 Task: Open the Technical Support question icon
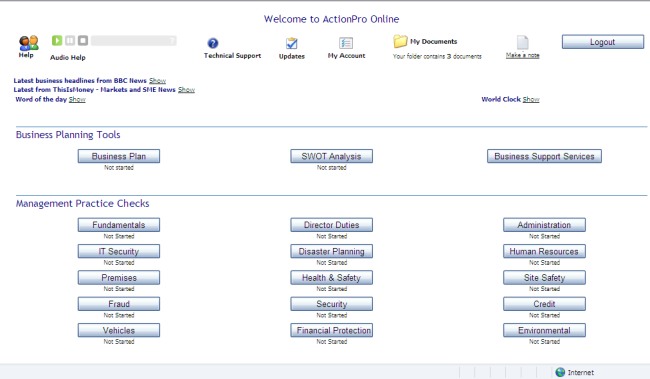(x=213, y=43)
